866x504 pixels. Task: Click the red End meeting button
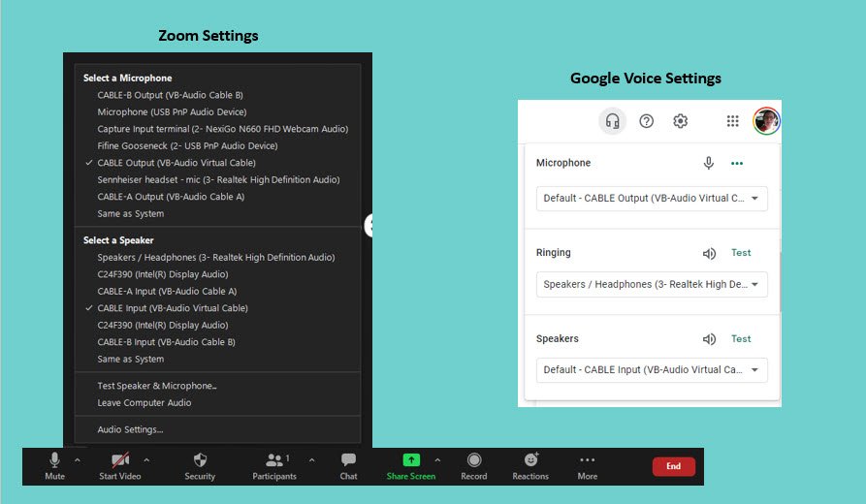(x=673, y=466)
